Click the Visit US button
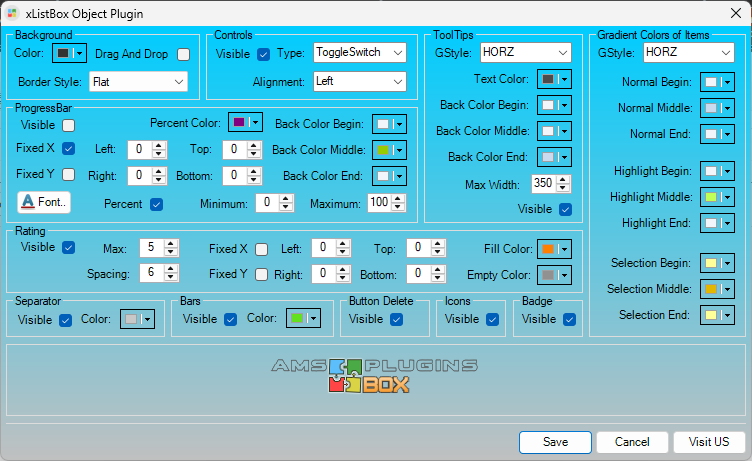 [x=709, y=442]
